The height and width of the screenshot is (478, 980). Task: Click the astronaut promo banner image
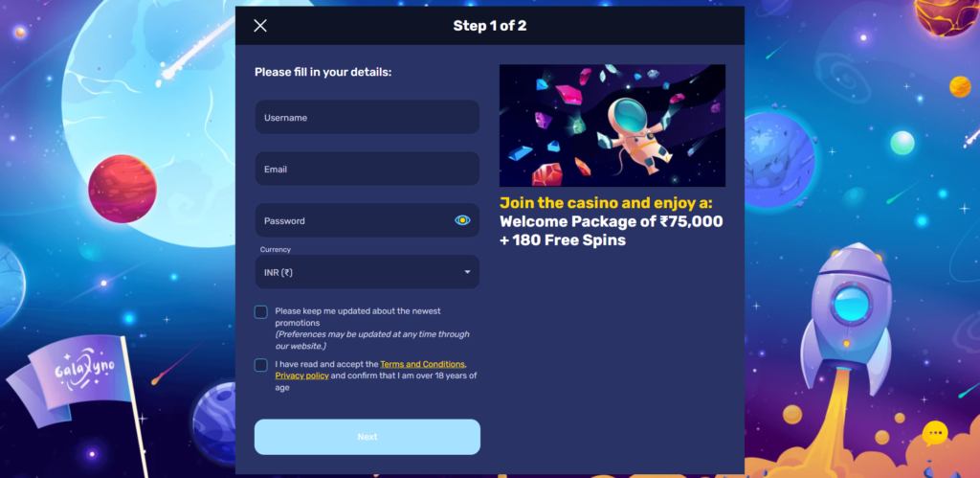612,125
